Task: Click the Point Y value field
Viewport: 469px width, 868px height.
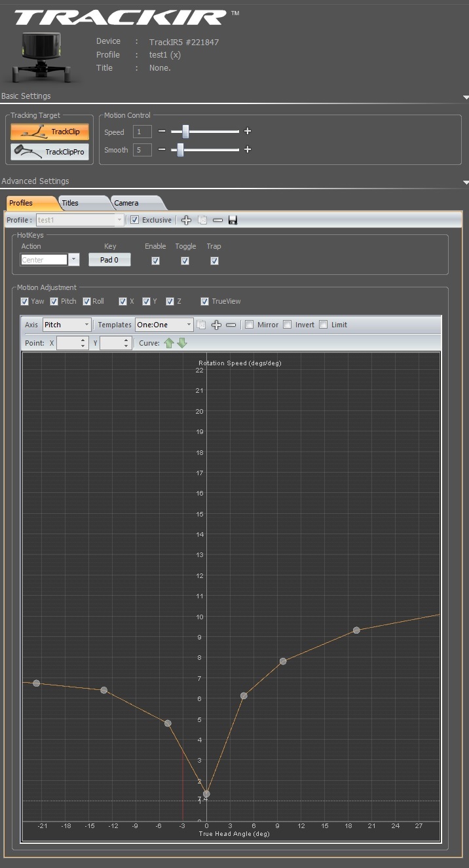Action: coord(116,343)
